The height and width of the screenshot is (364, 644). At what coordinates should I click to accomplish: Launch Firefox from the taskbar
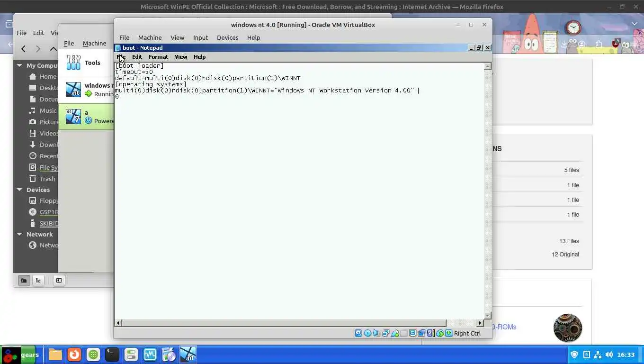[x=74, y=355]
